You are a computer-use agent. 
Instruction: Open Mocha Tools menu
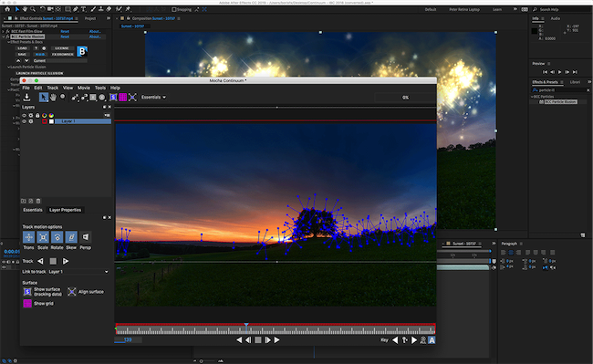pyautogui.click(x=100, y=88)
